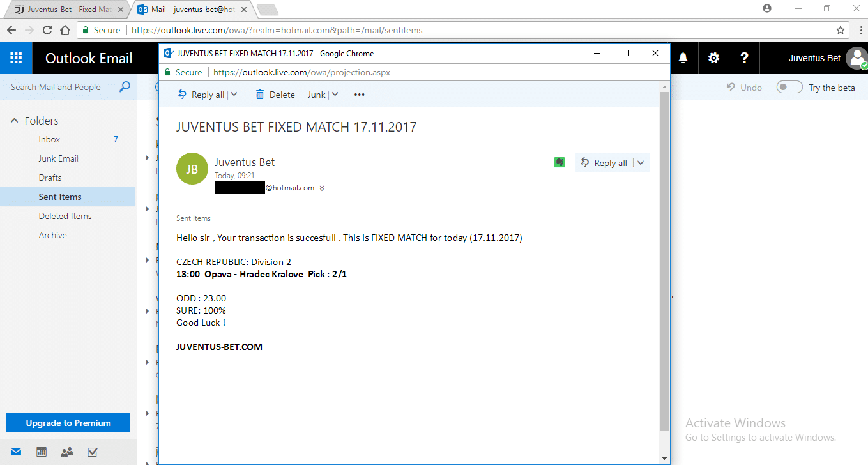Image resolution: width=868 pixels, height=465 pixels.
Task: Open a new Chrome tab
Action: tap(267, 10)
